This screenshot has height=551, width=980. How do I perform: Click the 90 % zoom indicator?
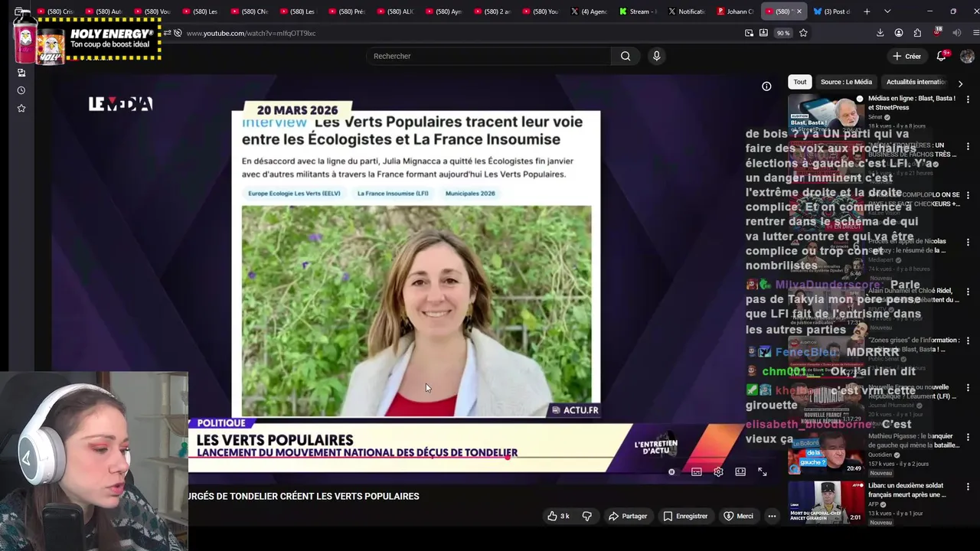point(783,33)
